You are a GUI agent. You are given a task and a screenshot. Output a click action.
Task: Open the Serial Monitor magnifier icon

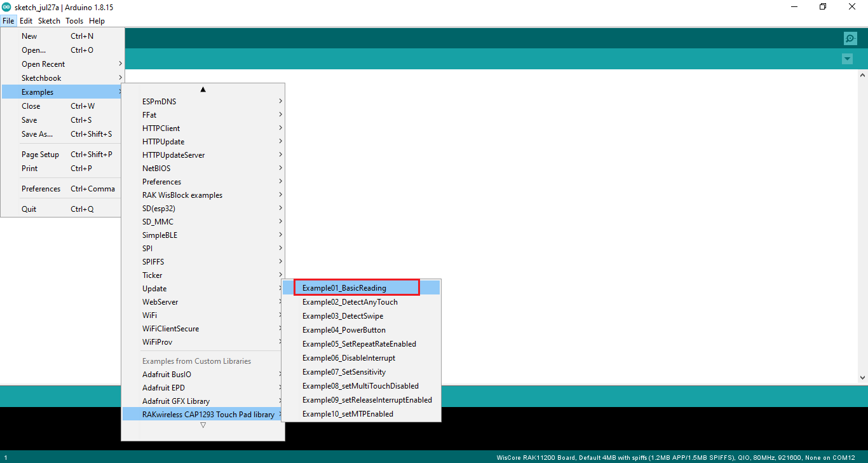click(x=850, y=38)
